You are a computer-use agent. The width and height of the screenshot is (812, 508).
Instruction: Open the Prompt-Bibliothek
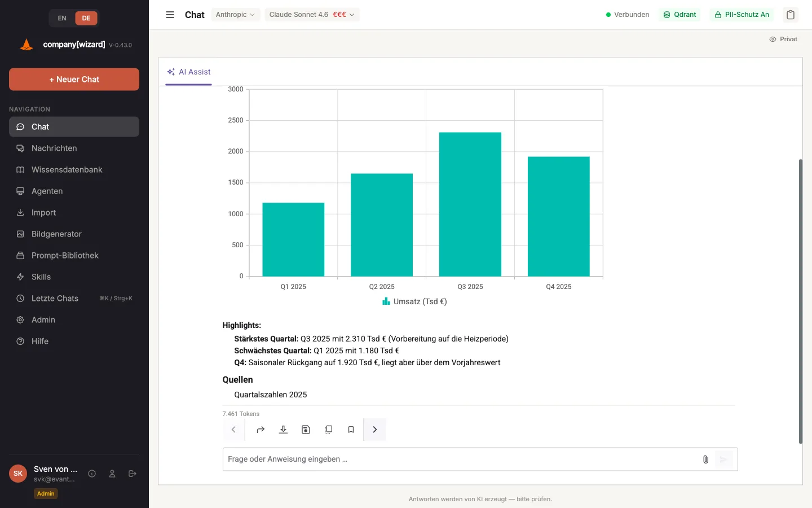pyautogui.click(x=74, y=256)
